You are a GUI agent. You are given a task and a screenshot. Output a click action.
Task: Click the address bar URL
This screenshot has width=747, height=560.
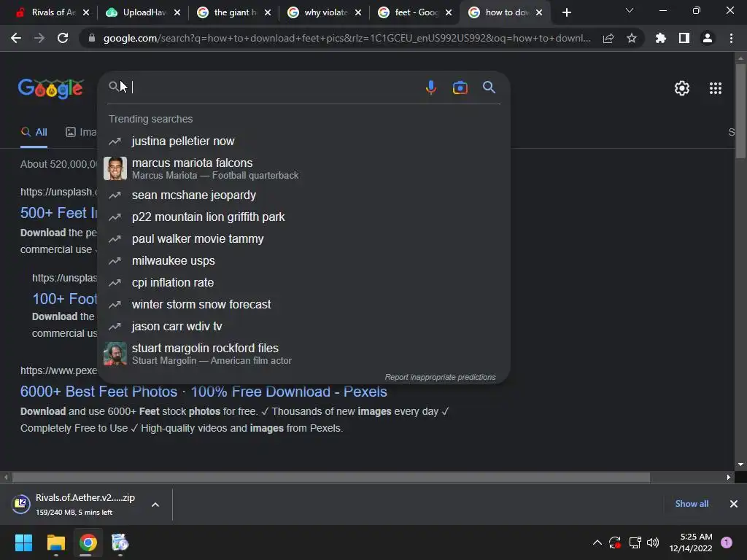pos(347,38)
